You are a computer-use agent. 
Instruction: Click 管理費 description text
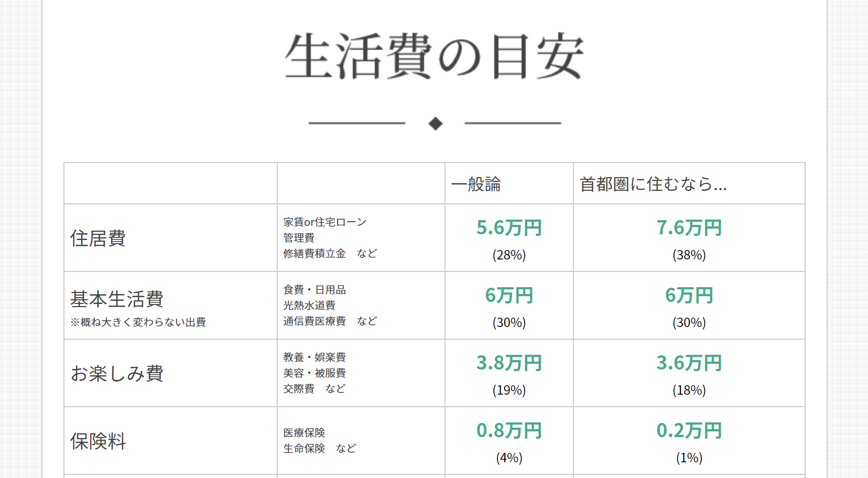(299, 237)
